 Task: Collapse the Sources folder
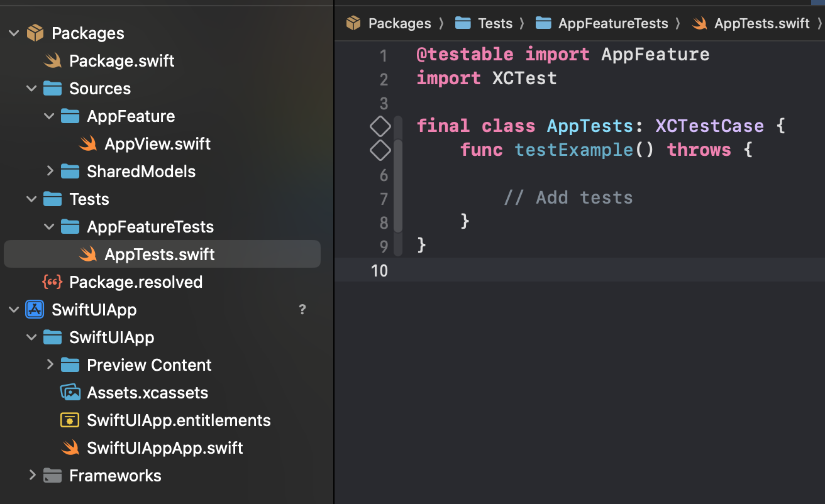tap(31, 89)
